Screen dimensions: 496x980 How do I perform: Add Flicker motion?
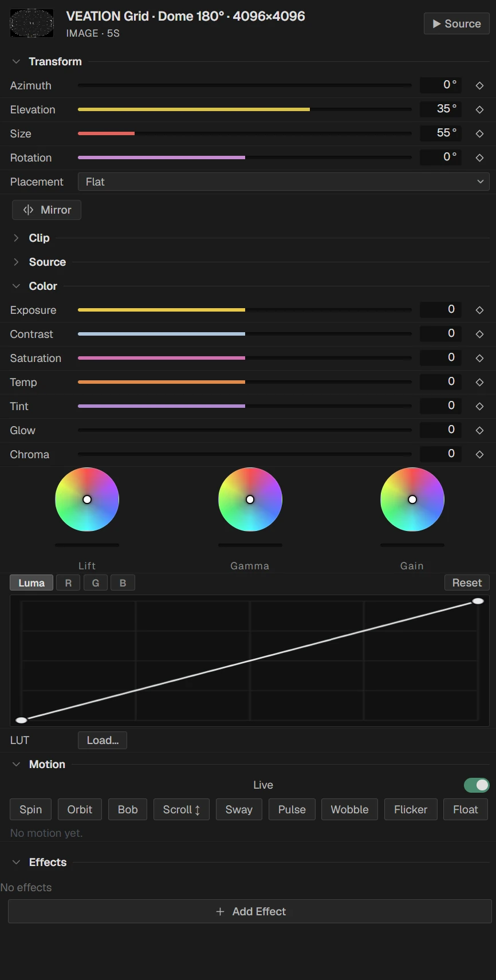tap(411, 809)
